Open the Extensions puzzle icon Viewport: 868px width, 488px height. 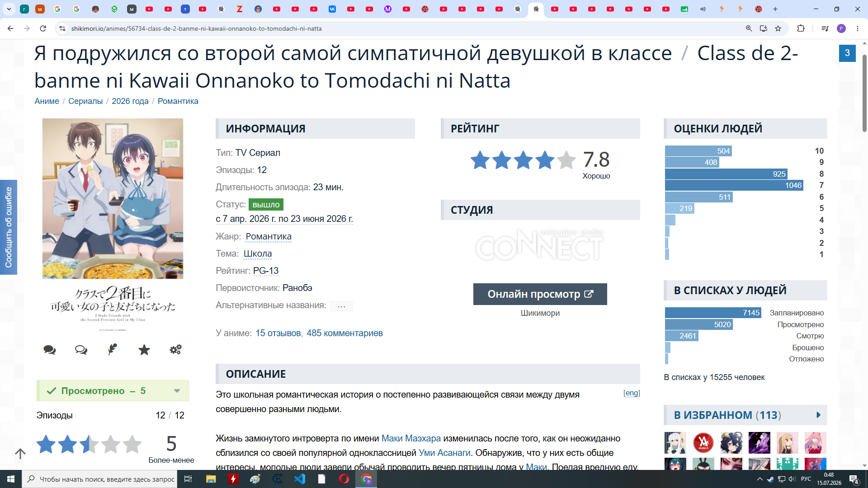pos(801,28)
